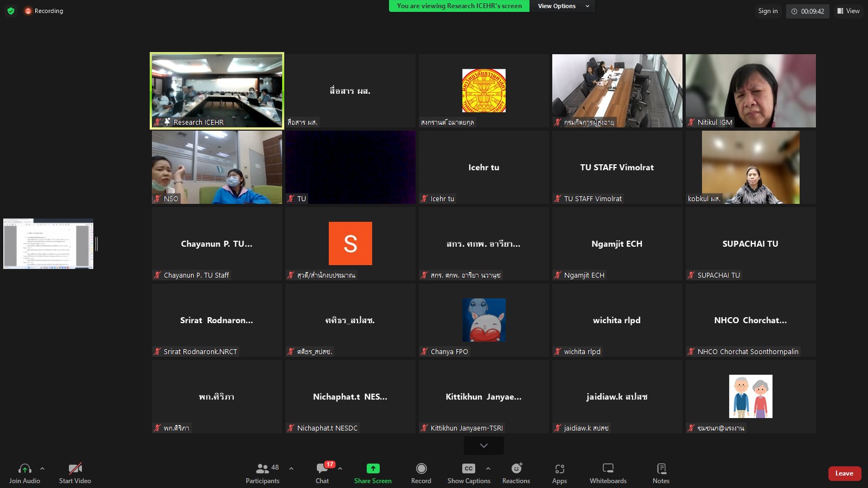The image size is (868, 488).
Task: Open the Chat panel
Action: (322, 473)
